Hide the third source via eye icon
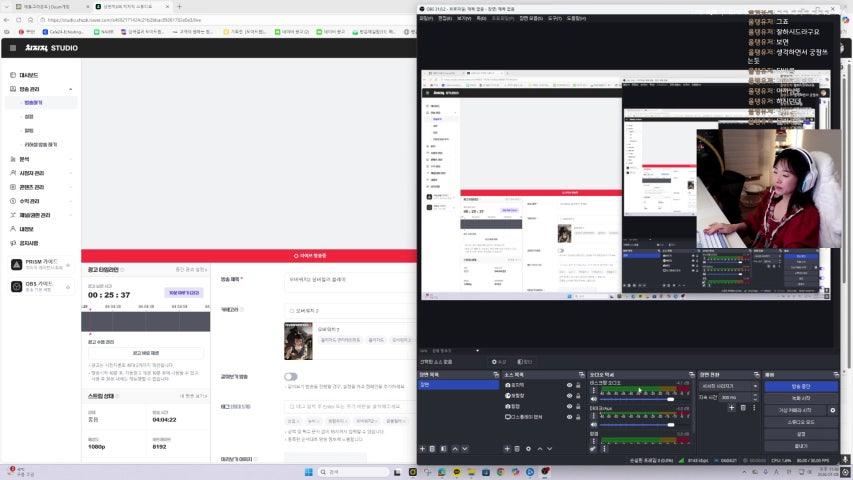This screenshot has height=480, width=853. coord(570,407)
